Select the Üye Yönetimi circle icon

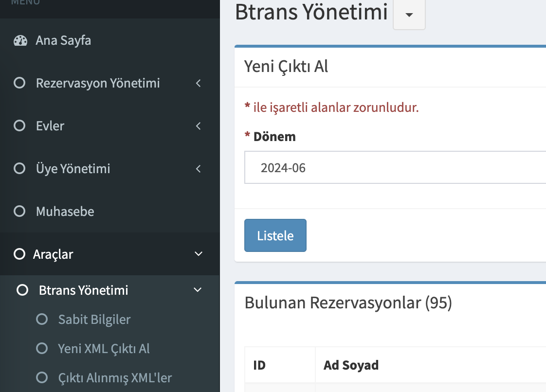point(19,168)
